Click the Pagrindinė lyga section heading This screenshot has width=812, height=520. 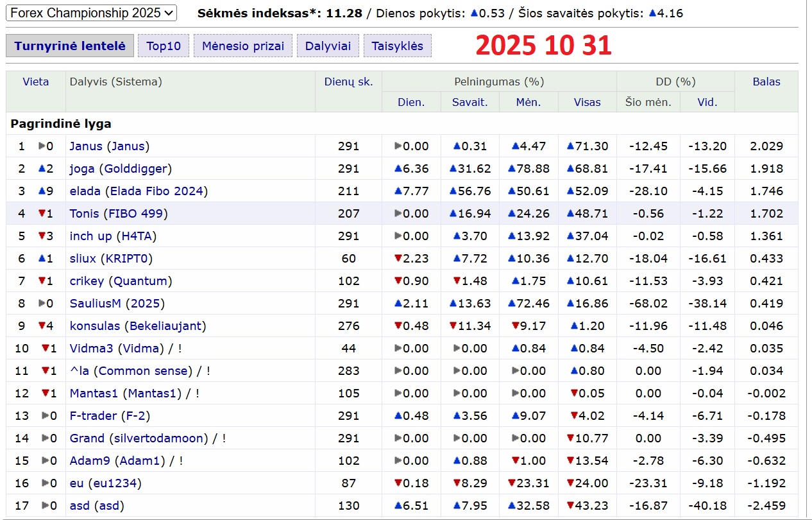(x=61, y=124)
